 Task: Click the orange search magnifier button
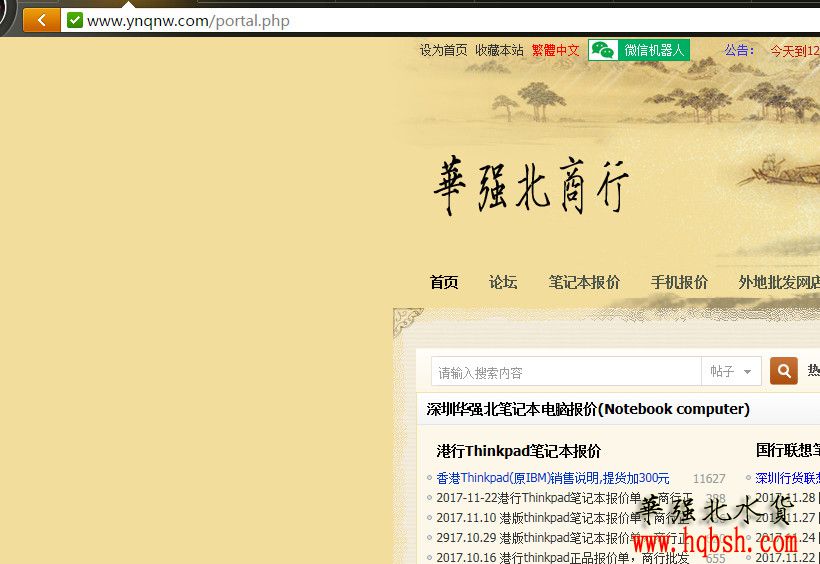(783, 371)
